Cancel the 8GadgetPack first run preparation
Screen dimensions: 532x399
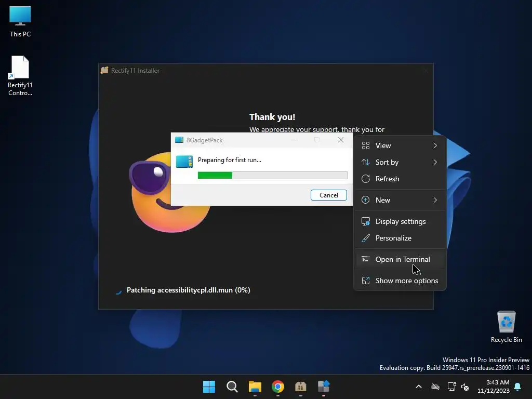click(328, 195)
